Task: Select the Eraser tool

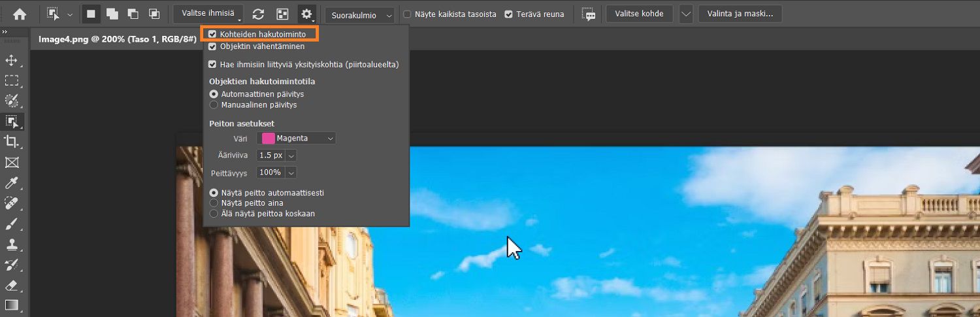Action: click(12, 285)
